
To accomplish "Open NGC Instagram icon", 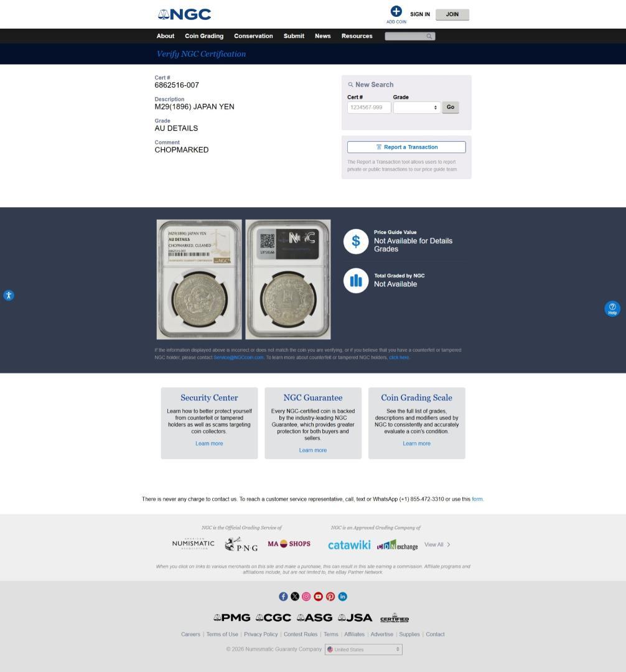I will click(x=306, y=597).
